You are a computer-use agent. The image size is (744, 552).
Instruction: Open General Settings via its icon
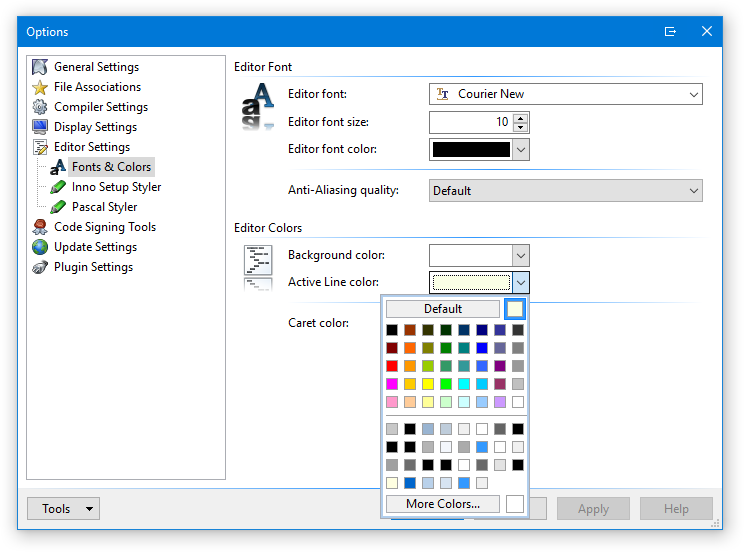[40, 67]
